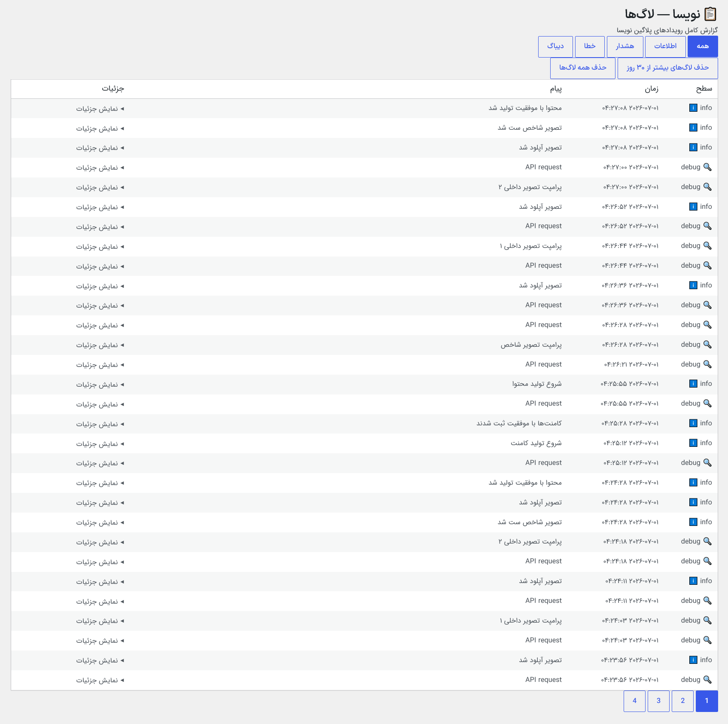728x724 pixels.
Task: Click debug magnifier icon of 04:25:12 API request row
Action: pos(707,463)
